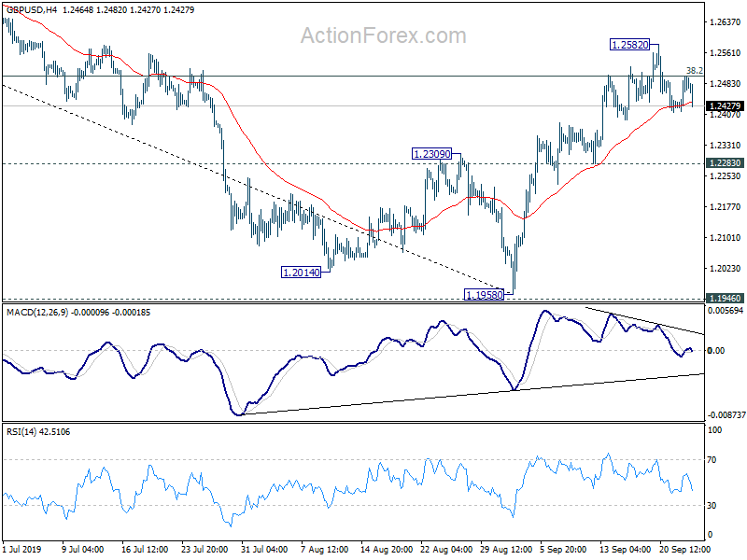
Task: Click the 1 Jul 2019 date label
Action: tap(21, 549)
